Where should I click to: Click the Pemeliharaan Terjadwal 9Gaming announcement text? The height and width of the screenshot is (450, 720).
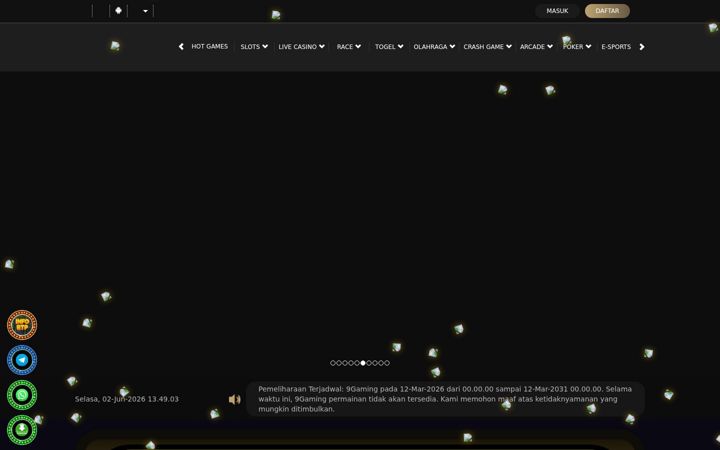[445, 399]
